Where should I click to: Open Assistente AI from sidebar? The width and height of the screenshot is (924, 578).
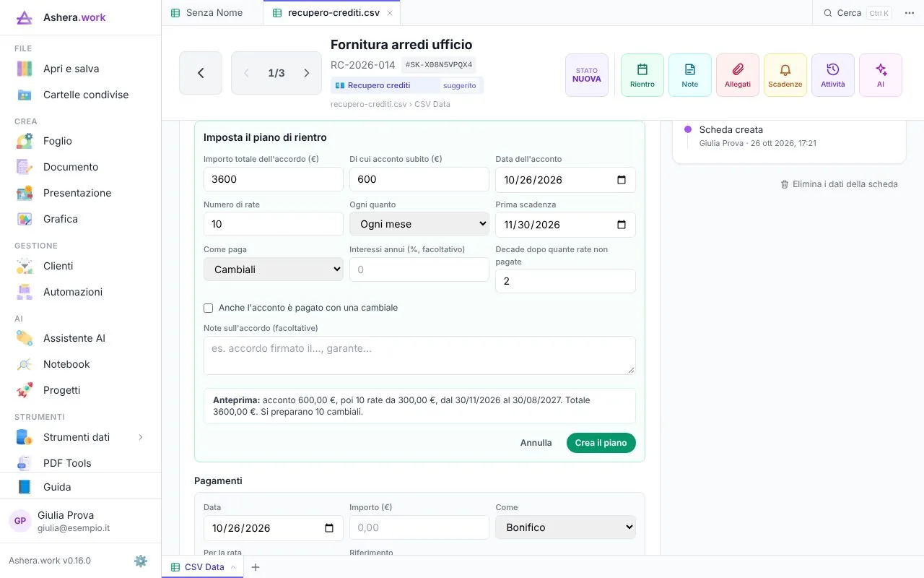point(80,338)
